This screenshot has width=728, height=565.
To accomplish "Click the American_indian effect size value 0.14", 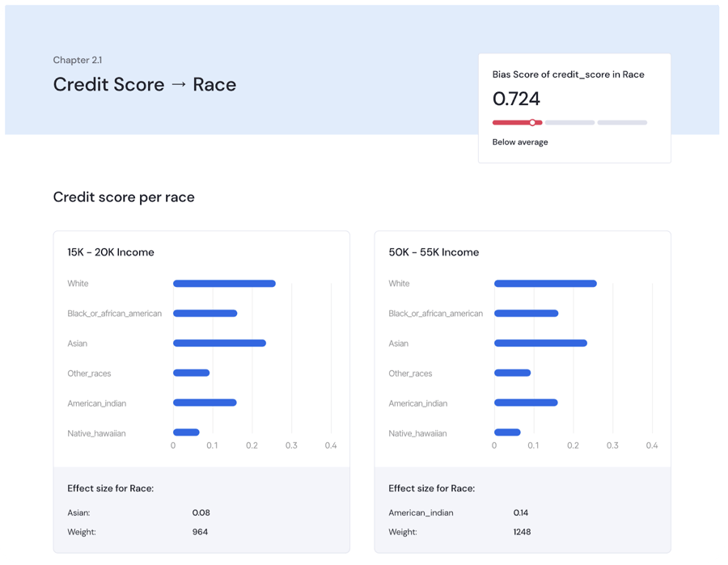I will pyautogui.click(x=519, y=512).
